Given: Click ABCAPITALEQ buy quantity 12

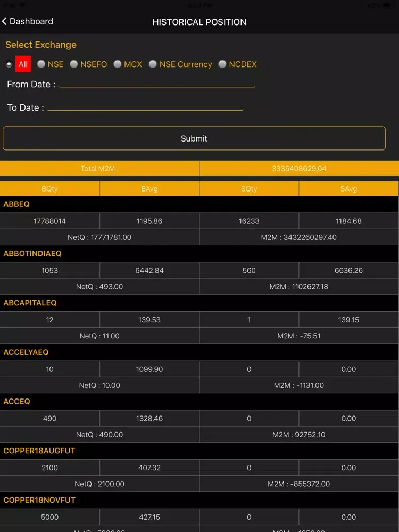Looking at the screenshot, I should coord(49,320).
